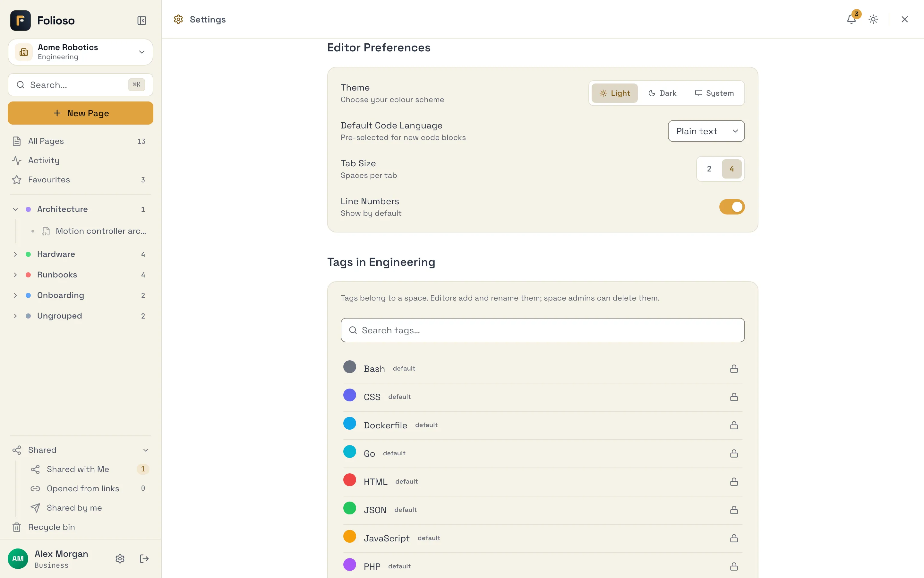Screen dimensions: 924x578
Task: Click the JavaScript tag color swatch
Action: pyautogui.click(x=349, y=536)
